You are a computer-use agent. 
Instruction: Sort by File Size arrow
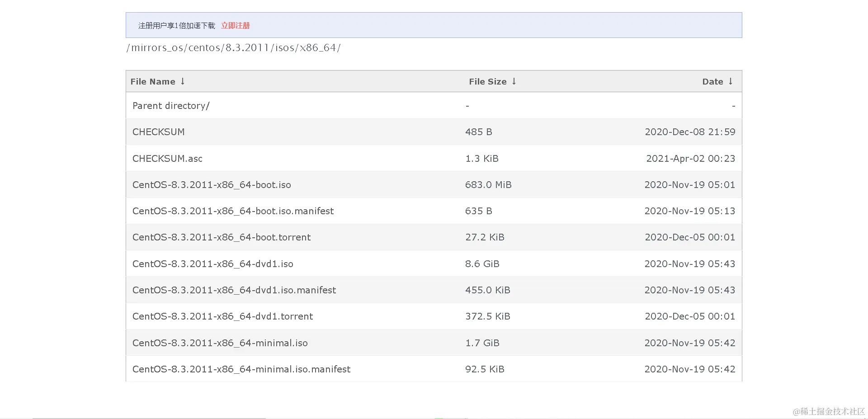pyautogui.click(x=514, y=81)
